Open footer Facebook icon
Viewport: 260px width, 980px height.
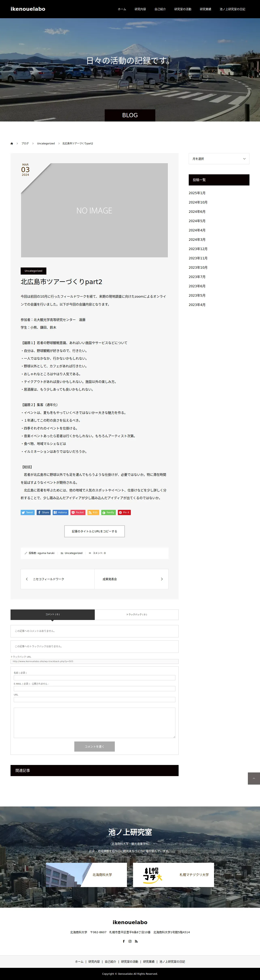click(x=124, y=941)
